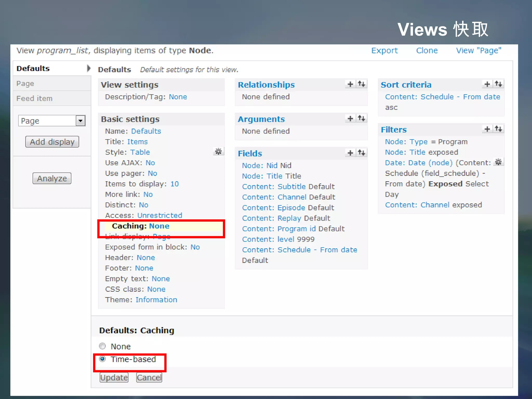Open the Date filter settings gear icon
The width and height of the screenshot is (532, 399).
(498, 162)
